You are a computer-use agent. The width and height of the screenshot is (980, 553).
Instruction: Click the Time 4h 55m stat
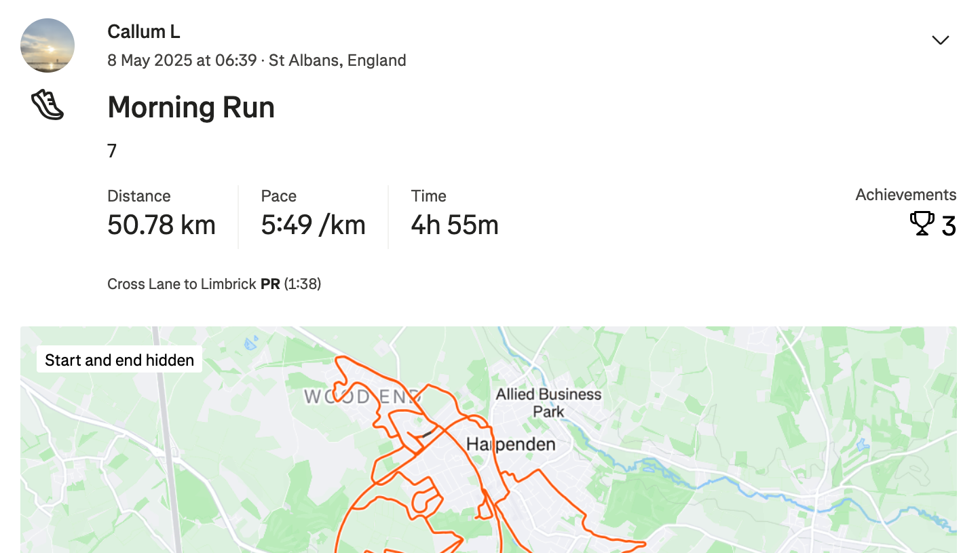coord(454,215)
